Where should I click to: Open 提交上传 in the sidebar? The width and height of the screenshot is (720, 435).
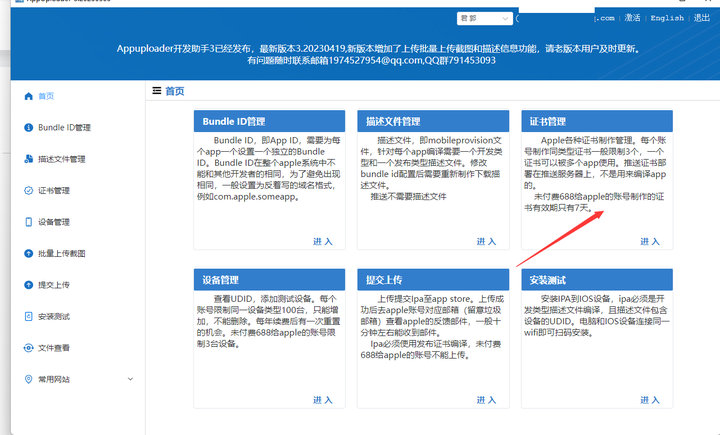54,285
